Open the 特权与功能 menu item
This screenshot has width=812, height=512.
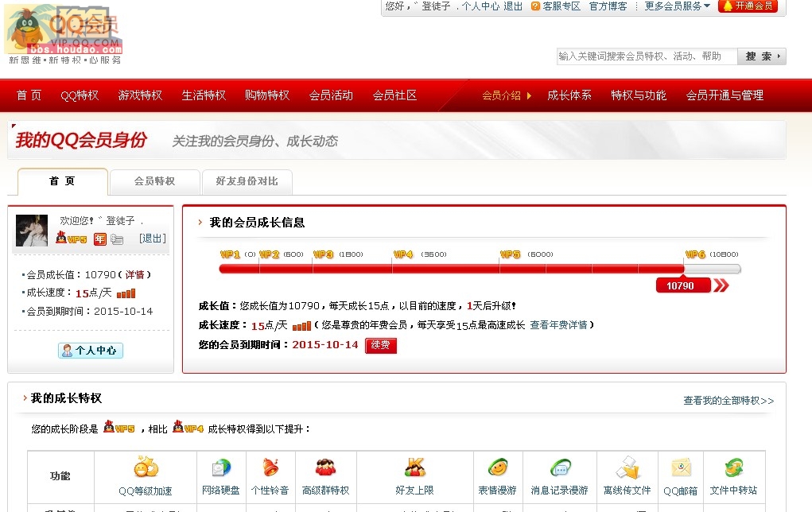(x=639, y=95)
